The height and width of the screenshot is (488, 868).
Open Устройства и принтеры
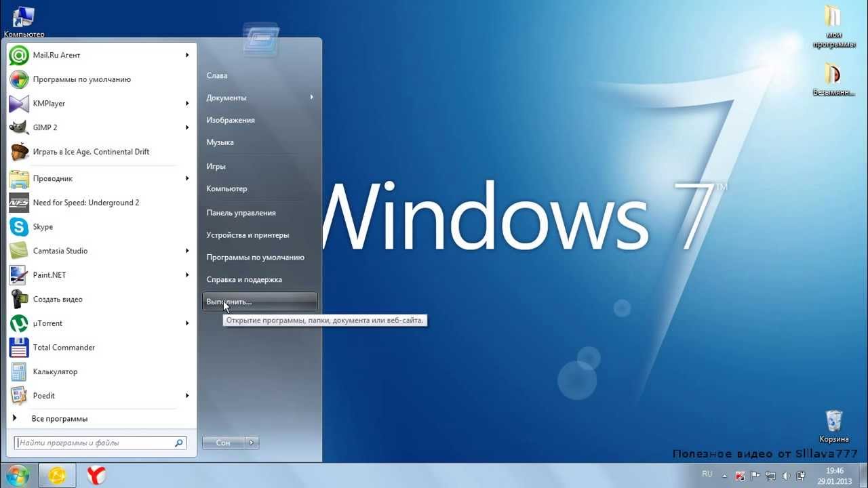pyautogui.click(x=260, y=235)
